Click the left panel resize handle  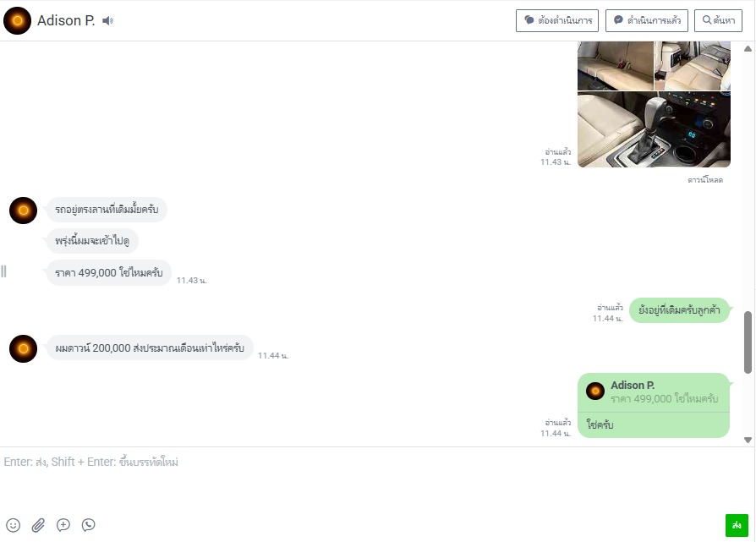(x=4, y=271)
